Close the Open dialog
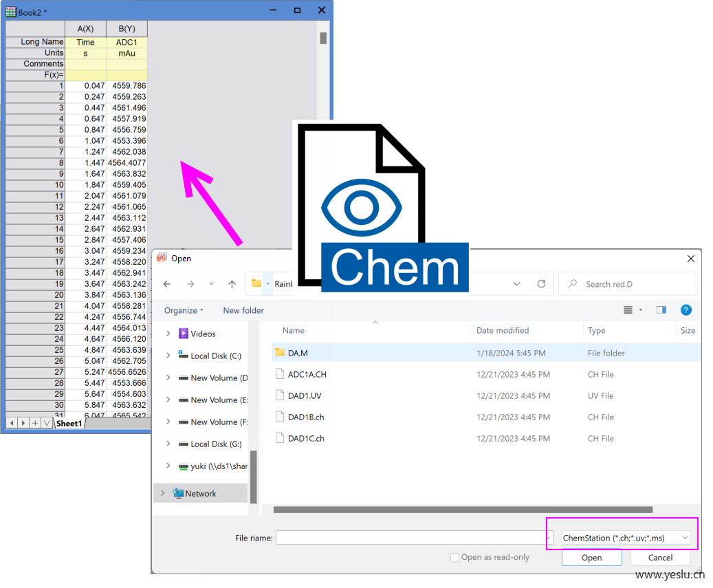 pyautogui.click(x=691, y=259)
